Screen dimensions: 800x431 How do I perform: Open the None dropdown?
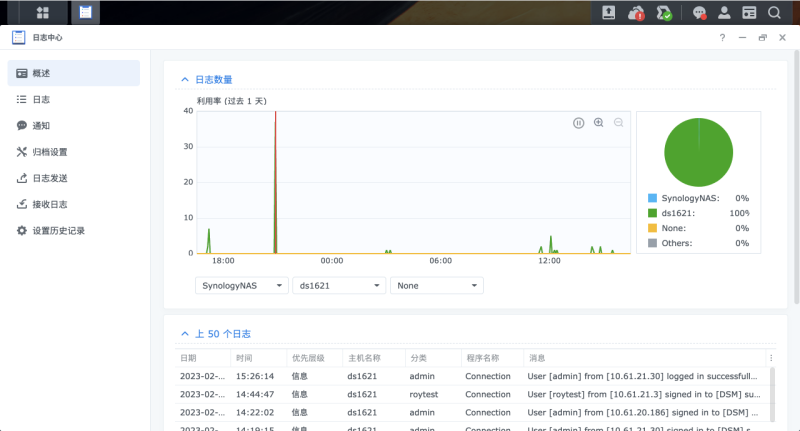[x=437, y=286]
